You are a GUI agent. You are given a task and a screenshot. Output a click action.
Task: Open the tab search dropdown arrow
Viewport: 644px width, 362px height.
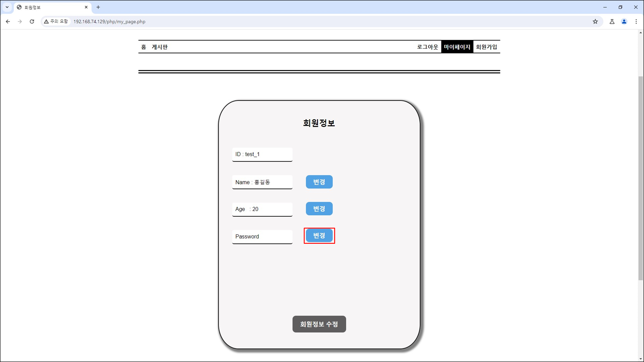point(7,7)
